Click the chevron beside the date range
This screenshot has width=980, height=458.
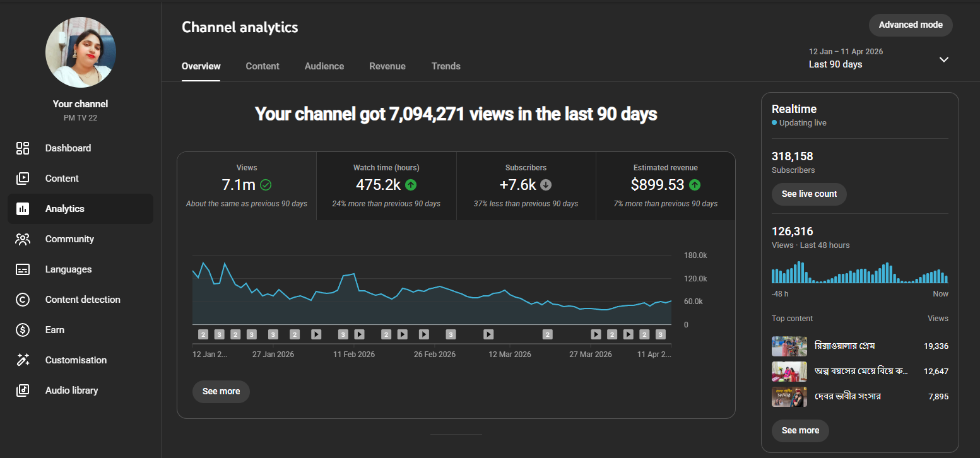(943, 59)
